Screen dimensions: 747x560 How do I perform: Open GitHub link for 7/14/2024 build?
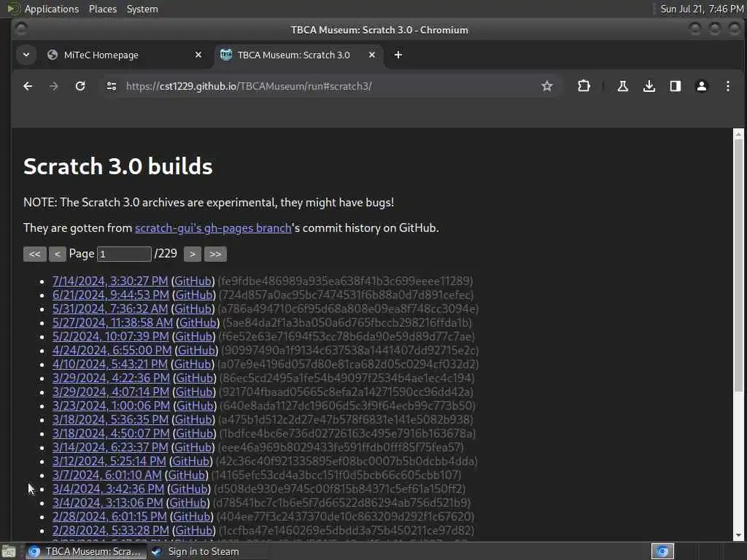click(193, 281)
